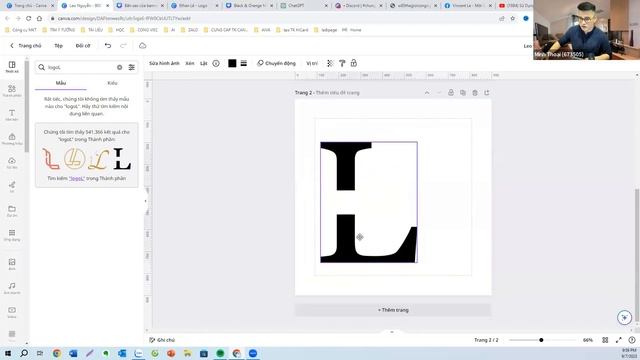Viewport: 640px width, 360px height.
Task: Edit the Thêm tiêu đề trang page title
Action: [x=338, y=93]
